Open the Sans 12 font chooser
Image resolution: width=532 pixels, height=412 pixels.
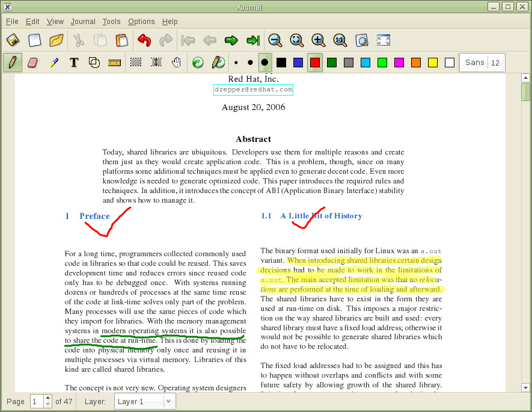pos(482,63)
